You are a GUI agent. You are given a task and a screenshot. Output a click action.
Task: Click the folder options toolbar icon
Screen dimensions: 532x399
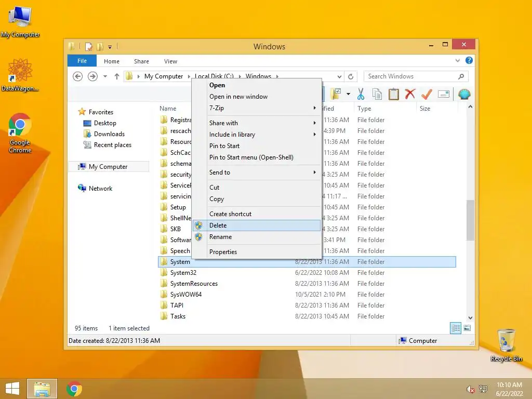336,94
